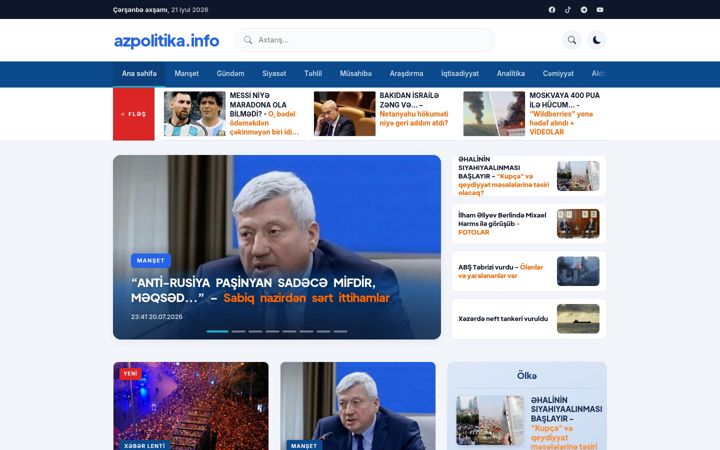Open ƏHALİNİN SİYAHIYAALINMASI BAŞLAYIR sidebar article
720x450 pixels.
(504, 176)
